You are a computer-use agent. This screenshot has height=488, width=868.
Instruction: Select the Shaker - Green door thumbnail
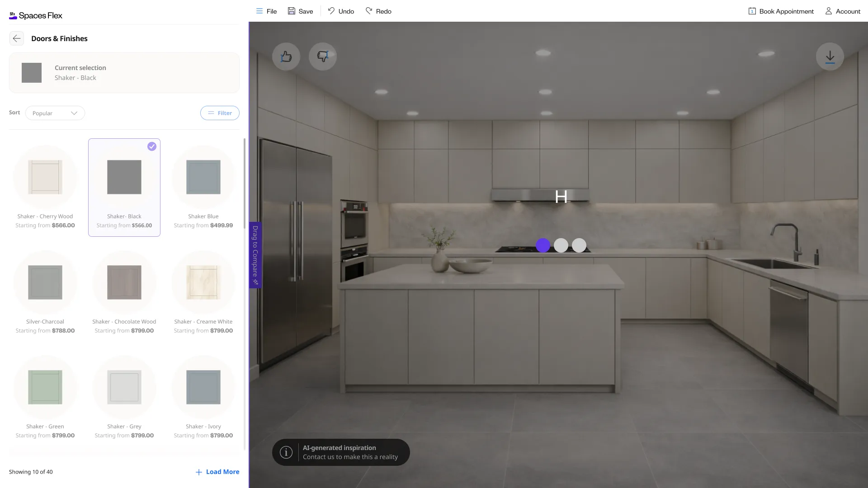point(45,387)
